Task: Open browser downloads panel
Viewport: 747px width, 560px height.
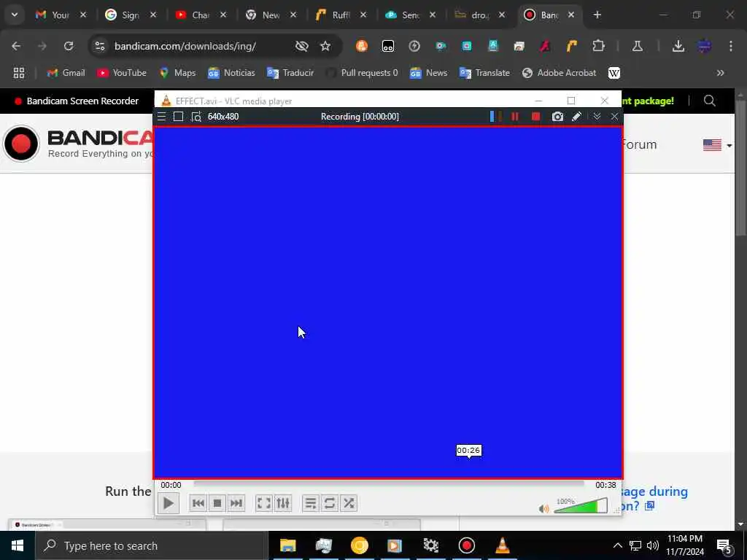Action: click(678, 46)
